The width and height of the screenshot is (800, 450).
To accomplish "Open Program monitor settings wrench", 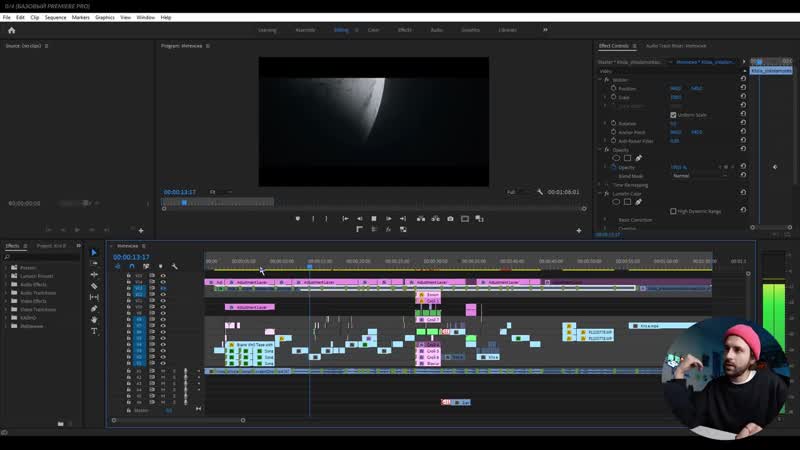I will (540, 192).
